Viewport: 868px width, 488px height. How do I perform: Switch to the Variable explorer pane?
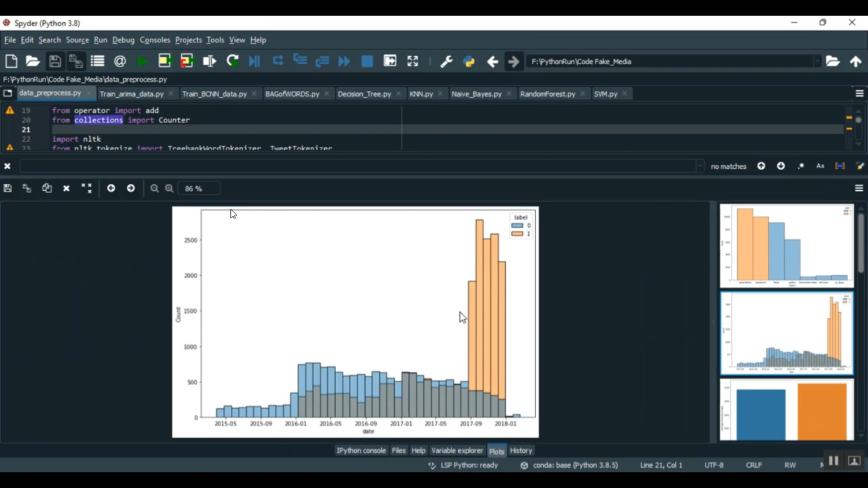click(x=457, y=450)
